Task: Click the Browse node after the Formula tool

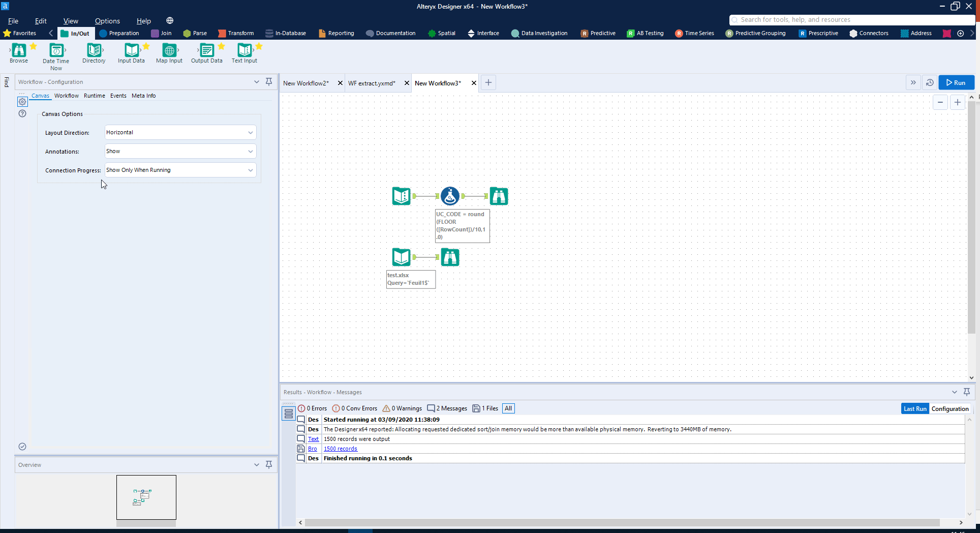Action: tap(499, 196)
